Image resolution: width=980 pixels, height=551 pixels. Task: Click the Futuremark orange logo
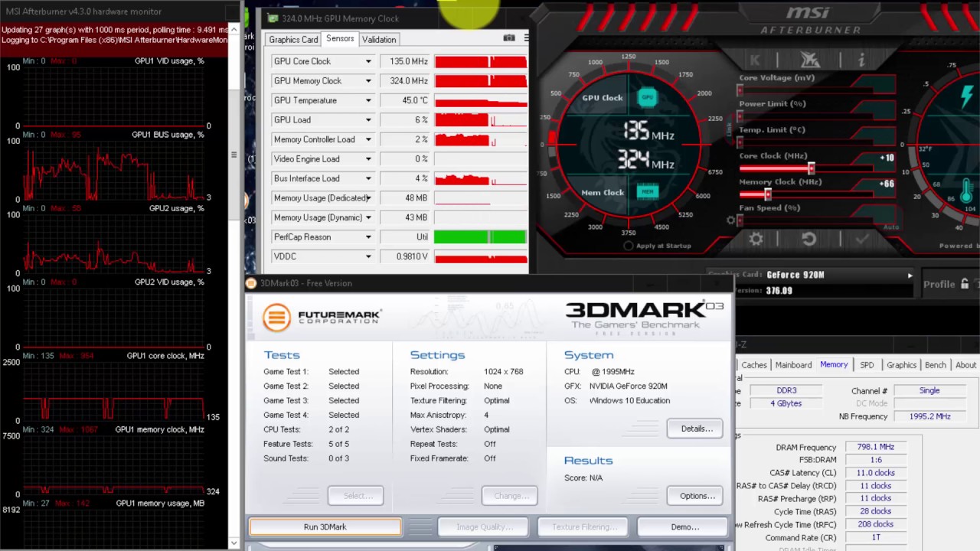pyautogui.click(x=276, y=318)
